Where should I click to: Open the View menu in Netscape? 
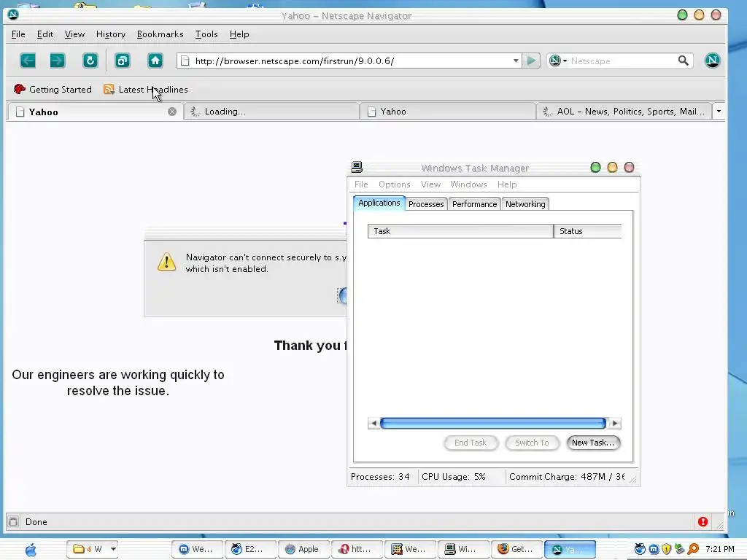(74, 34)
